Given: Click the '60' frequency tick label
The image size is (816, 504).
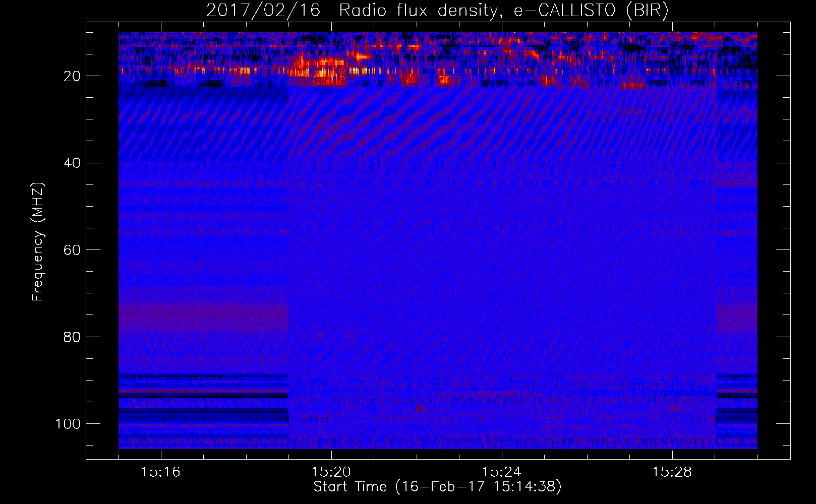Looking at the screenshot, I should 72,250.
